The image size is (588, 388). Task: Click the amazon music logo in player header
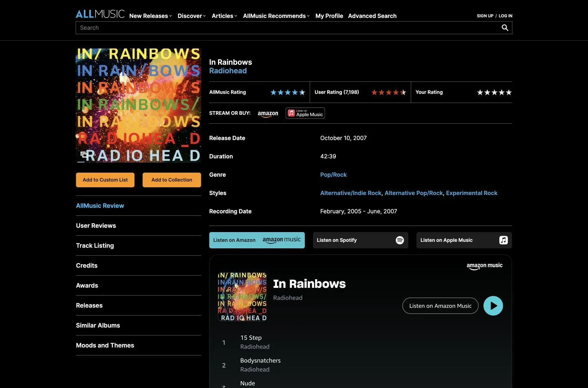(x=484, y=266)
